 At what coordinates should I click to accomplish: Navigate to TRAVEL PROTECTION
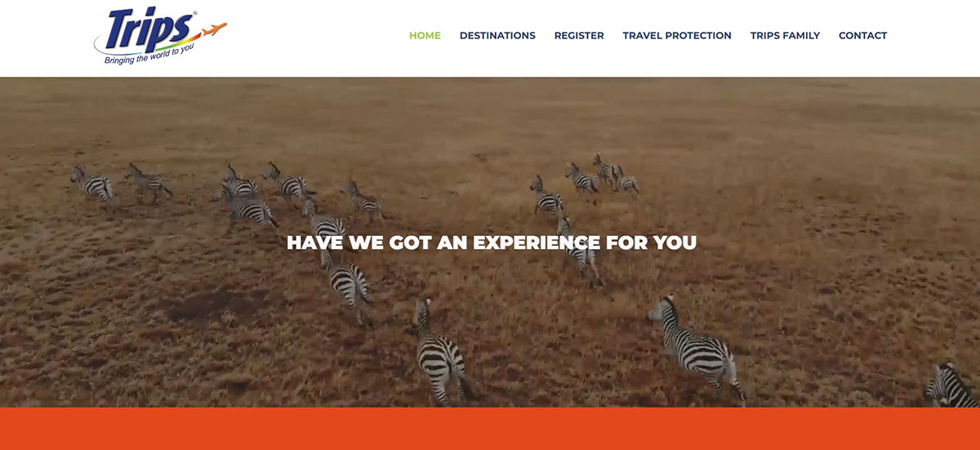pyautogui.click(x=677, y=35)
